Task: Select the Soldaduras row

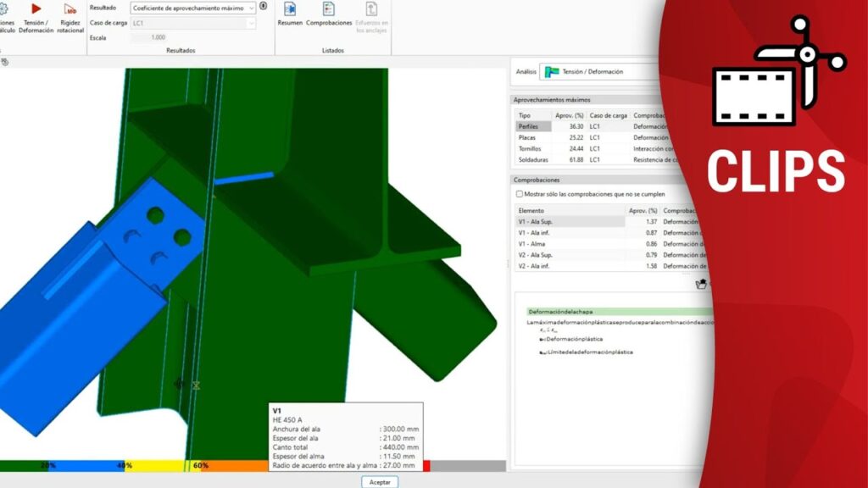Action: [x=535, y=159]
